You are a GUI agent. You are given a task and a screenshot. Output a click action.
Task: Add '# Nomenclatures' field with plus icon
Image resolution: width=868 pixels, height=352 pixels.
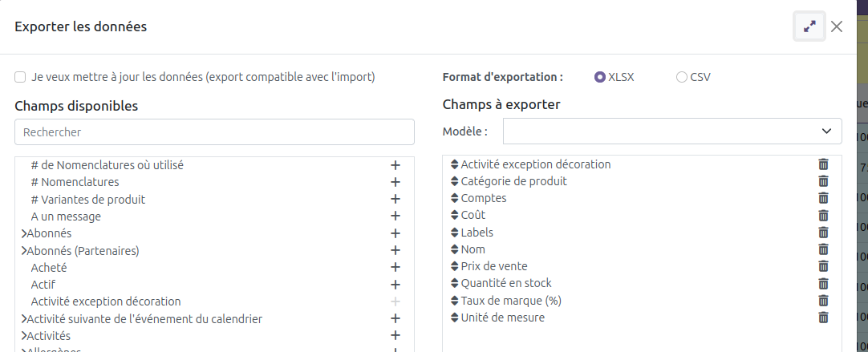[395, 182]
